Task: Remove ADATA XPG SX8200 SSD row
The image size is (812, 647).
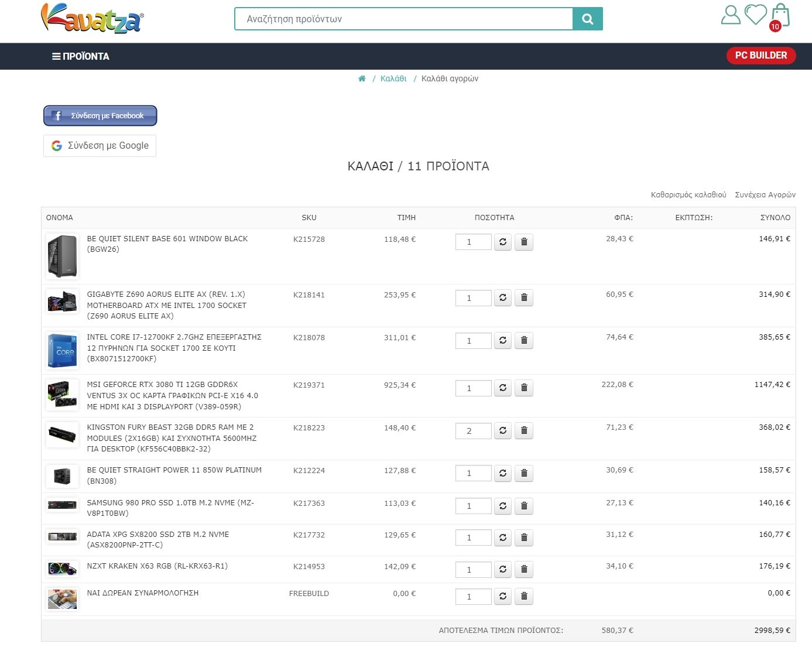Action: (x=524, y=538)
